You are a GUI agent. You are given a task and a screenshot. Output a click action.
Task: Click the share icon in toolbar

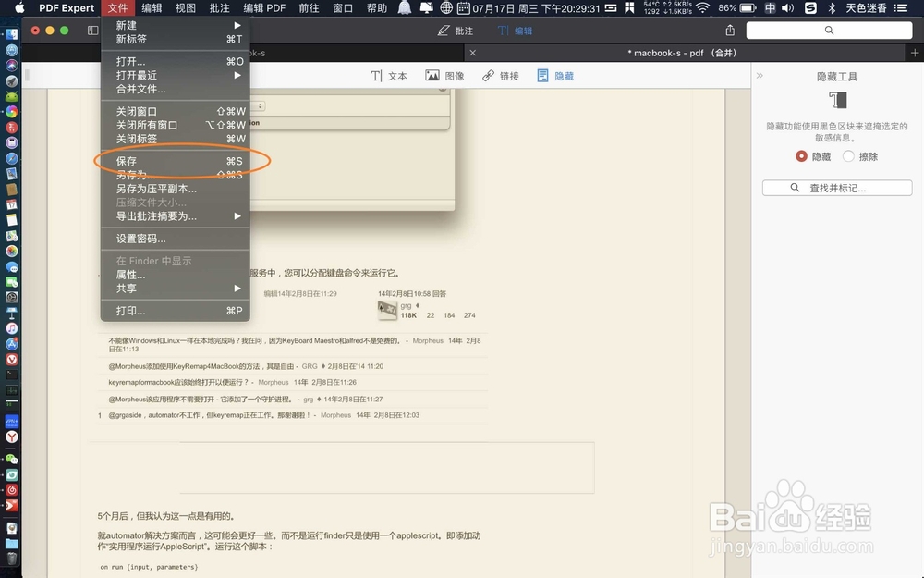(x=730, y=31)
